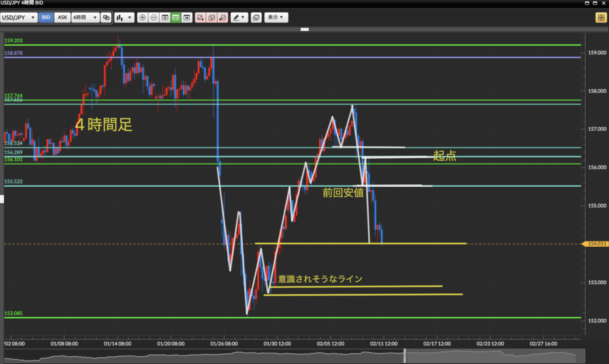Click the zoom in magnifier icon
Screen dimensions: 609x364
[142, 18]
